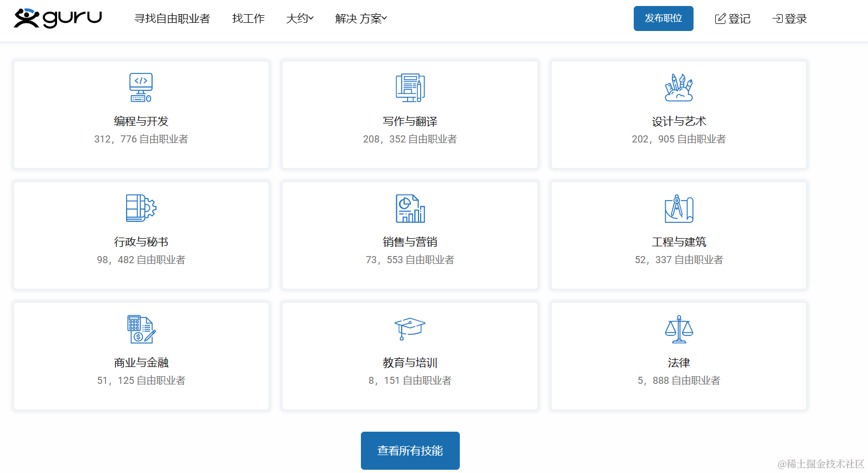Viewport: 868px width, 473px height.
Task: Click the 51，125 自由职业者 count
Action: [141, 381]
